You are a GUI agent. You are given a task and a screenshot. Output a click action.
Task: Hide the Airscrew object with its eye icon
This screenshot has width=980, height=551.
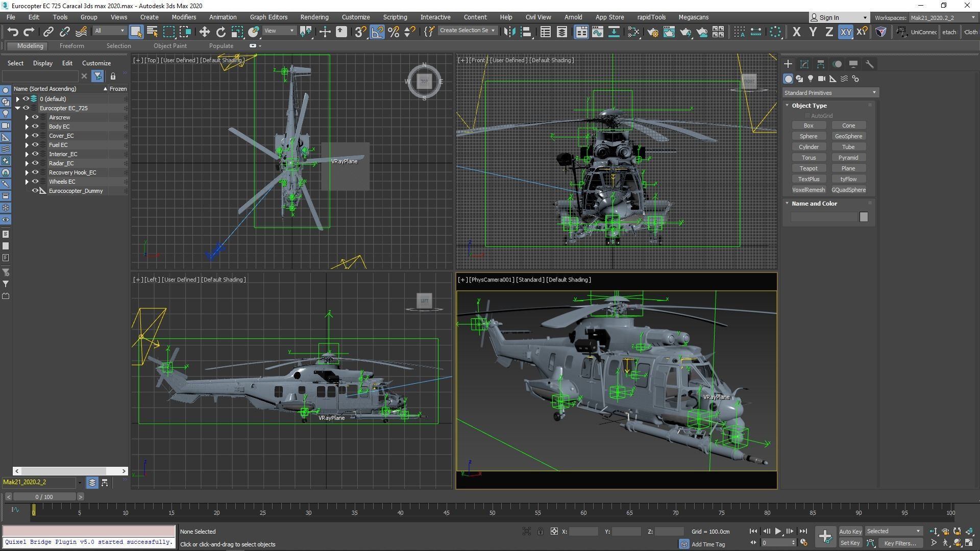[x=35, y=117]
